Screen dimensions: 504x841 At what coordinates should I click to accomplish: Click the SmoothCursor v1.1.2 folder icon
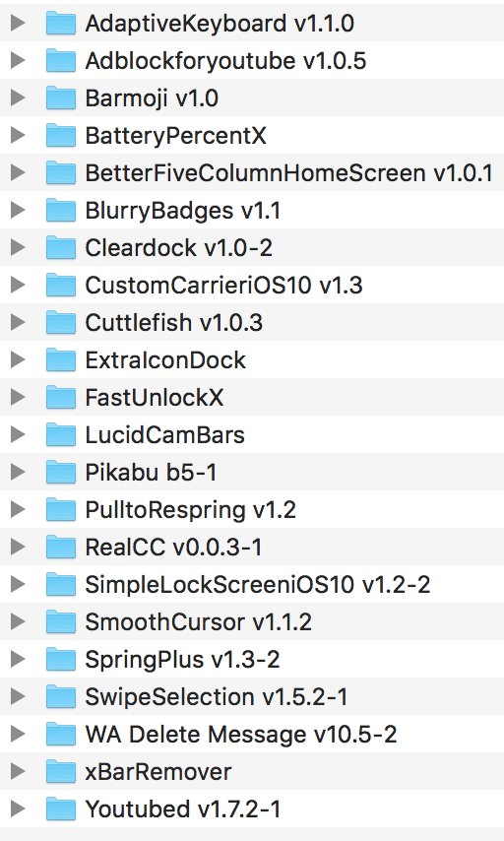[x=61, y=622]
